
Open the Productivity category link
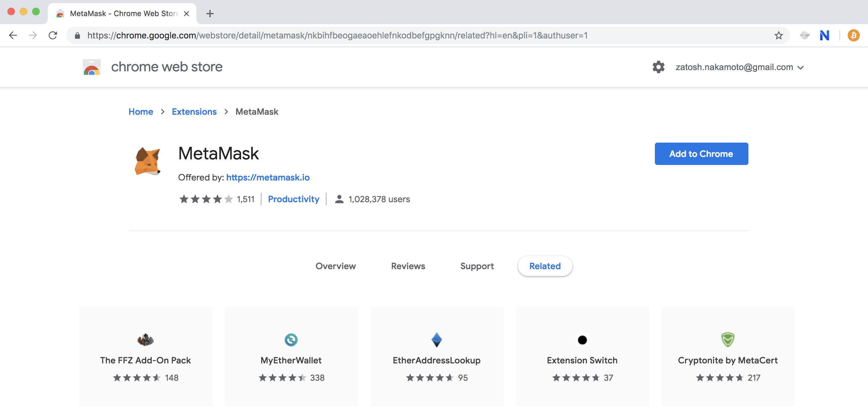[x=293, y=199]
